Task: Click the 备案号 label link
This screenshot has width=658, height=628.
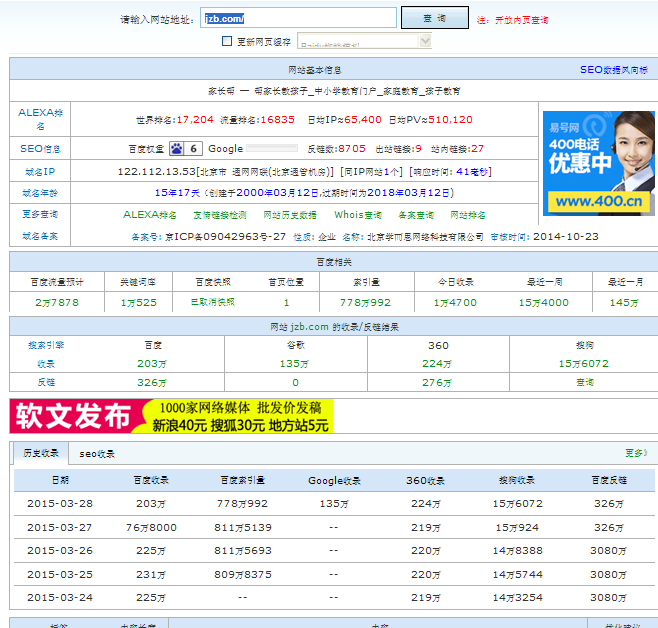Action: (146, 237)
